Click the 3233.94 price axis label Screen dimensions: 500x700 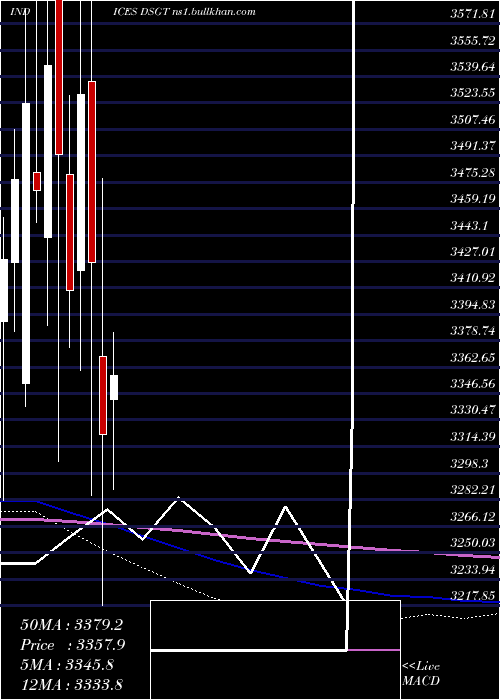(473, 569)
